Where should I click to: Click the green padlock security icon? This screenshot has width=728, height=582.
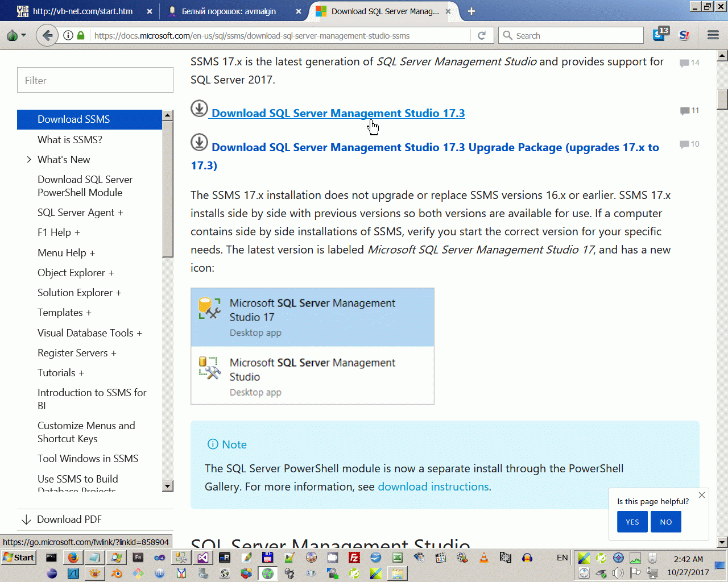pos(81,36)
